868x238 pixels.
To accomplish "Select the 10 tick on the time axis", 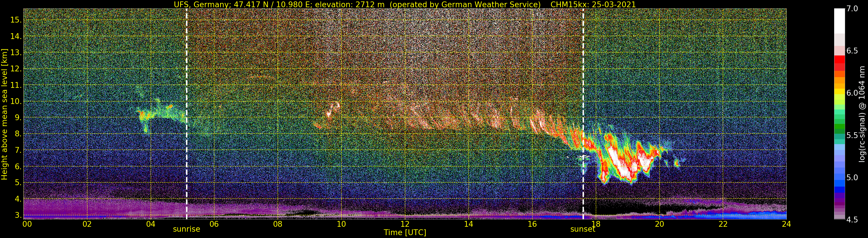I will tap(341, 224).
